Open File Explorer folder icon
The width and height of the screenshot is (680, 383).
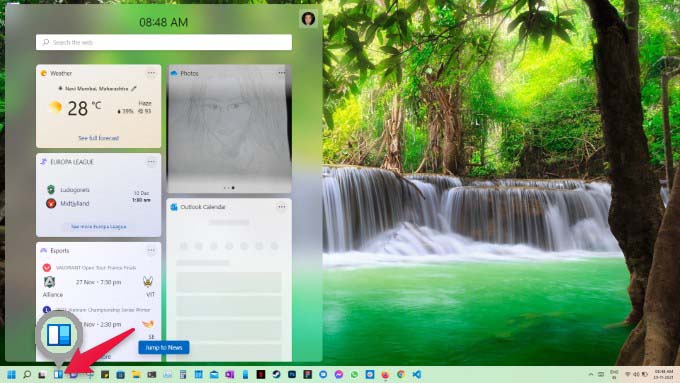[x=136, y=374]
